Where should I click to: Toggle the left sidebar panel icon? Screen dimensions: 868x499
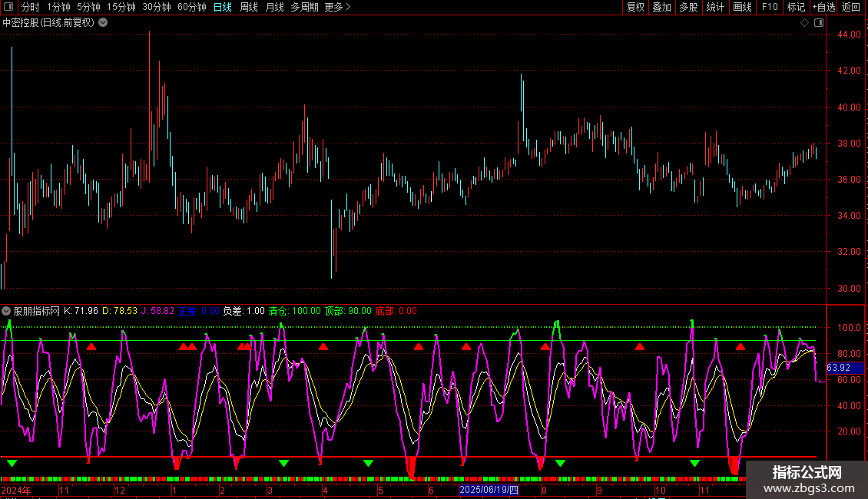coord(8,7)
